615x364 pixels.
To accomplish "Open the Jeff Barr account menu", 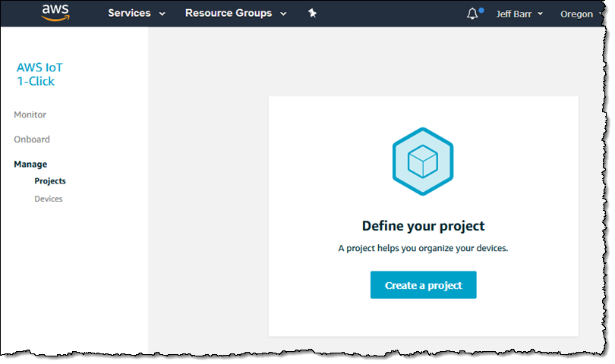I will point(514,14).
